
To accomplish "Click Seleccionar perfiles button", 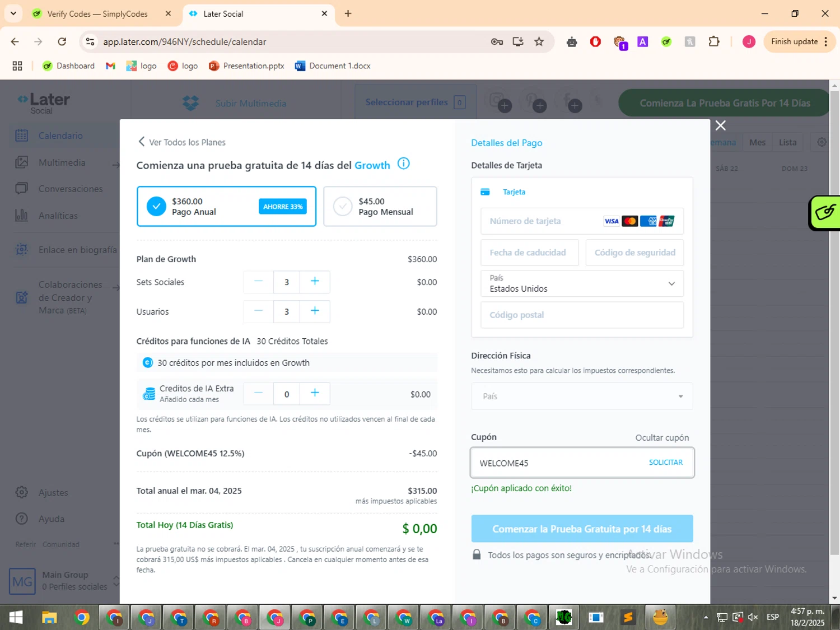I will pyautogui.click(x=415, y=102).
